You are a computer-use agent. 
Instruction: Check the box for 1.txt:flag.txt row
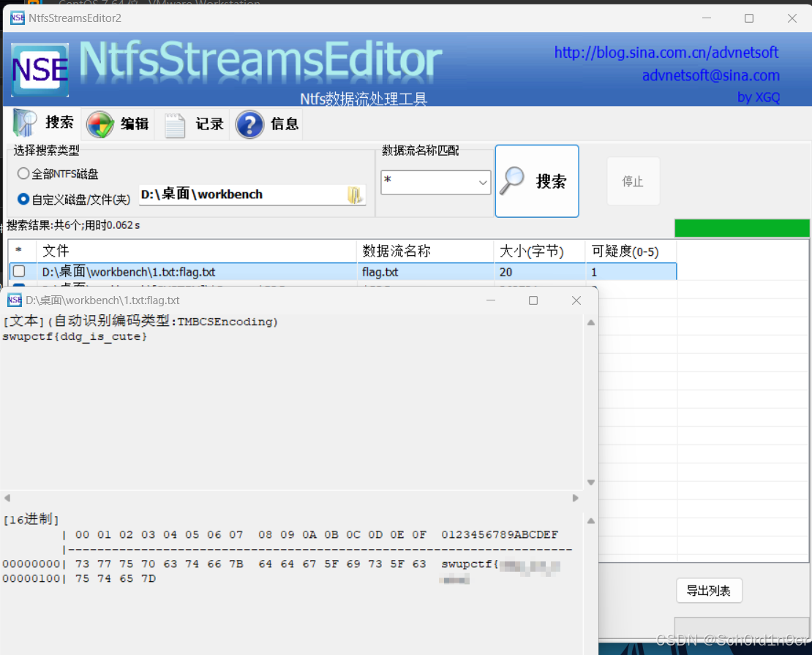(x=19, y=271)
